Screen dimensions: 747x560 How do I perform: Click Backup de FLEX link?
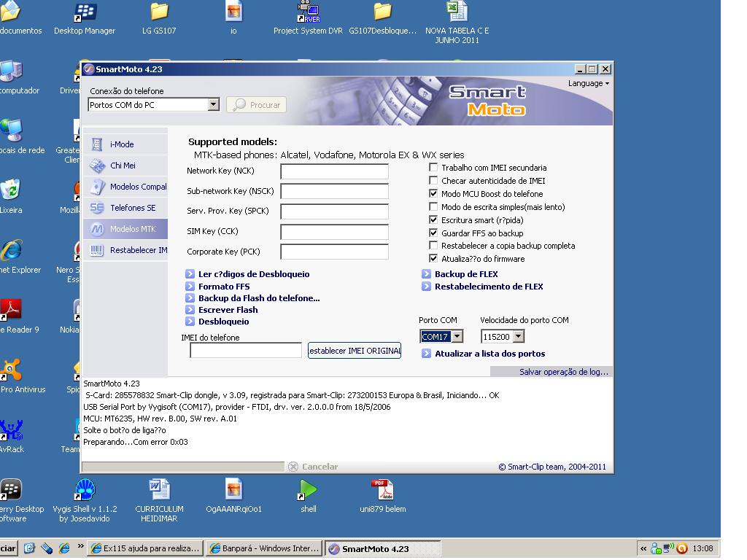(x=466, y=274)
